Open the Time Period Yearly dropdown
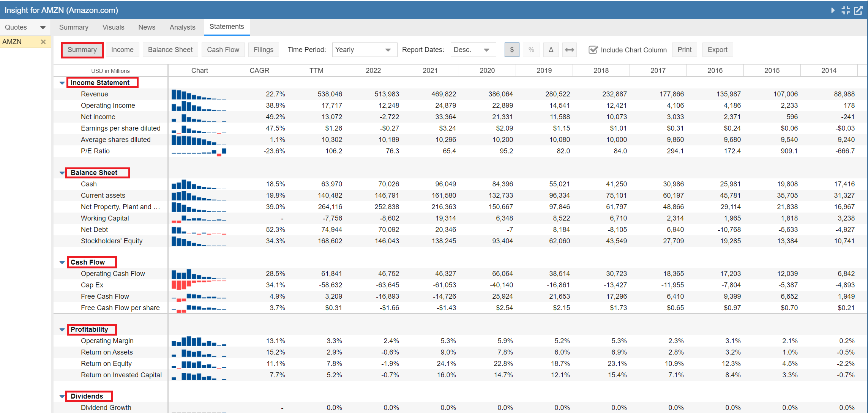Screen dimensions: 868x413 [364, 50]
